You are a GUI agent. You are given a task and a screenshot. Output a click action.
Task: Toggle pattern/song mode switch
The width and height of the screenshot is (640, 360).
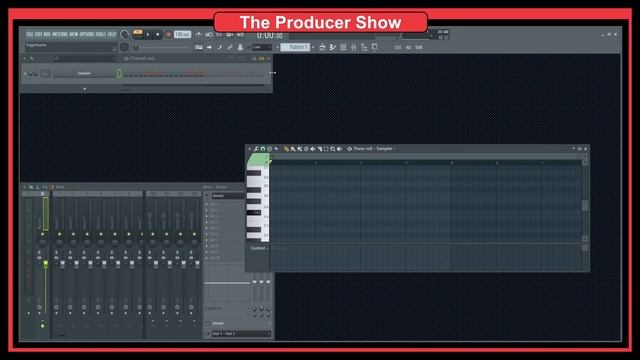(x=138, y=33)
